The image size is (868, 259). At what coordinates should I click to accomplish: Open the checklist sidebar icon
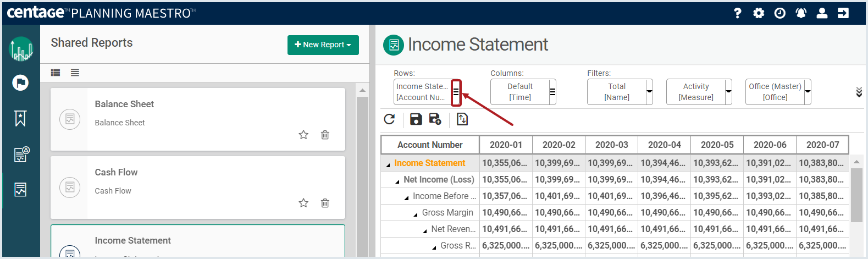click(x=21, y=155)
